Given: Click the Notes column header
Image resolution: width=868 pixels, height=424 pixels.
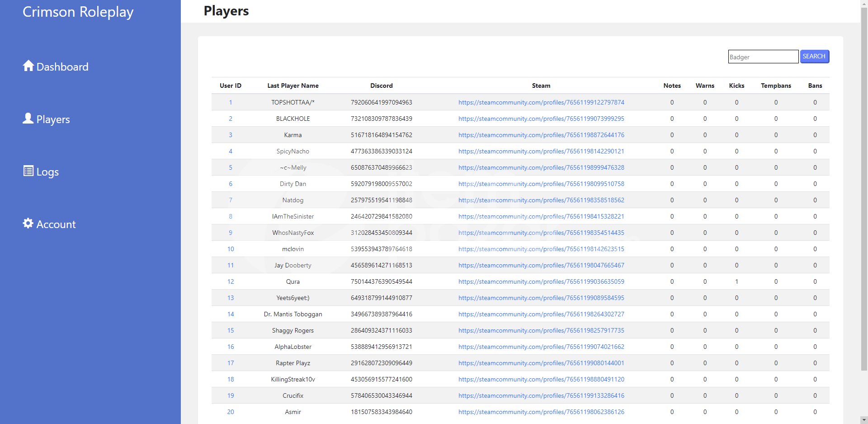Looking at the screenshot, I should 672,86.
